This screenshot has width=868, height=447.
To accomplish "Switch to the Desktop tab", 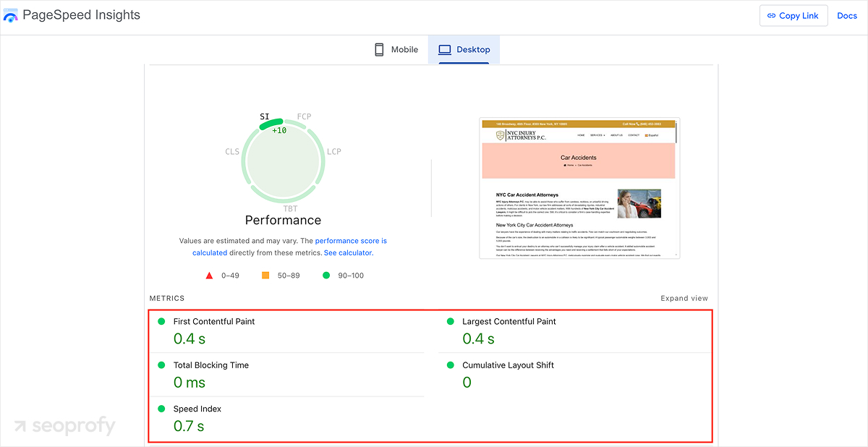I will click(x=464, y=49).
